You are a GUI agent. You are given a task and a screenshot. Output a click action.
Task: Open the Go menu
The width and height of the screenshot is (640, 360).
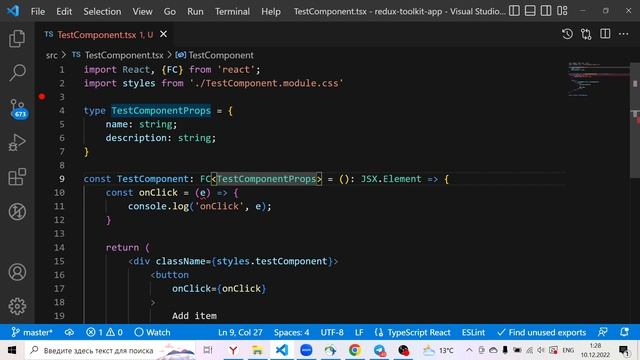[x=169, y=11]
